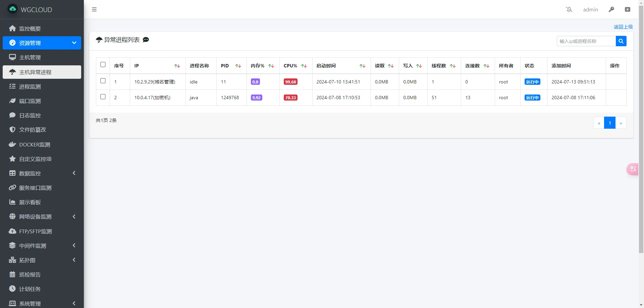The height and width of the screenshot is (308, 644).
Task: Open 日志监控 in the sidebar
Action: 42,115
